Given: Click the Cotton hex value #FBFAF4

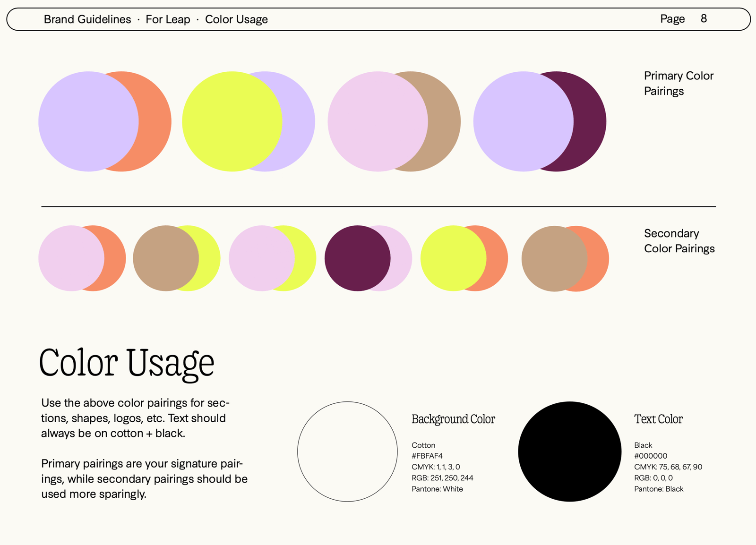Looking at the screenshot, I should coord(427,456).
